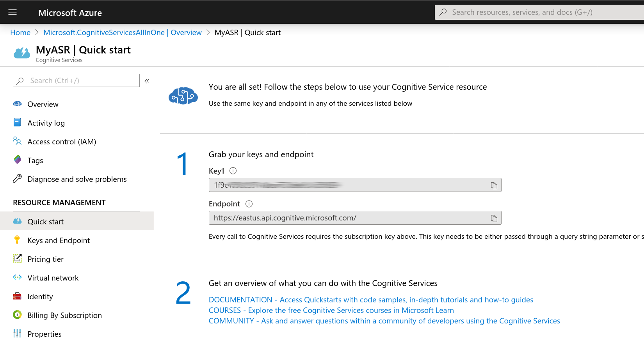Click the Overview brain icon in the sidebar
This screenshot has height=341, width=644.
coord(17,104)
